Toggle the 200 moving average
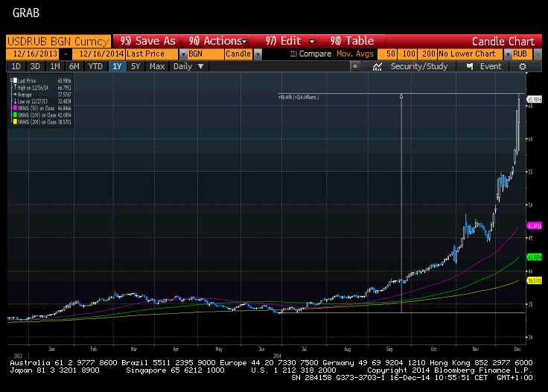This screenshot has width=548, height=392. point(427,54)
